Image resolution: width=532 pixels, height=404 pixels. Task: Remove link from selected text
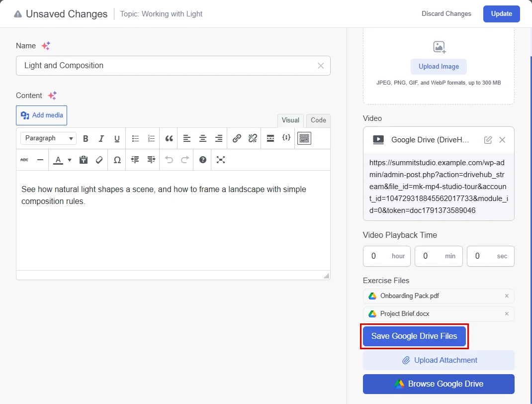coord(253,138)
